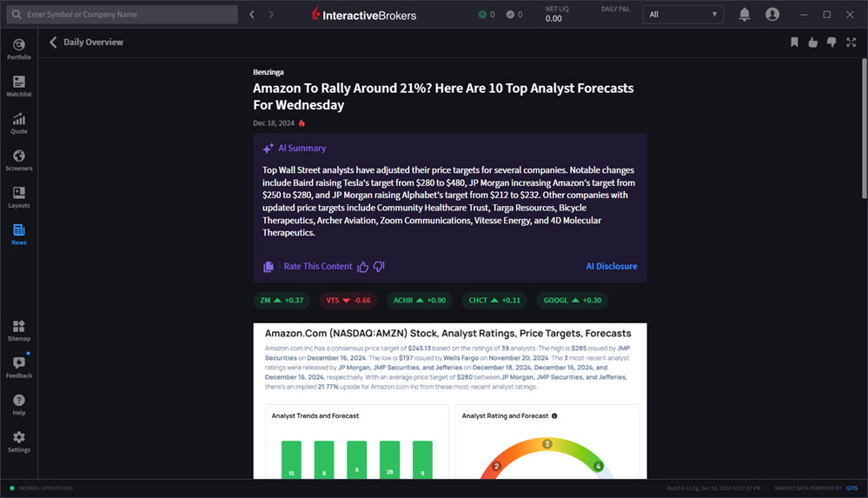Click the InteractiveBrokers logo

tap(364, 15)
